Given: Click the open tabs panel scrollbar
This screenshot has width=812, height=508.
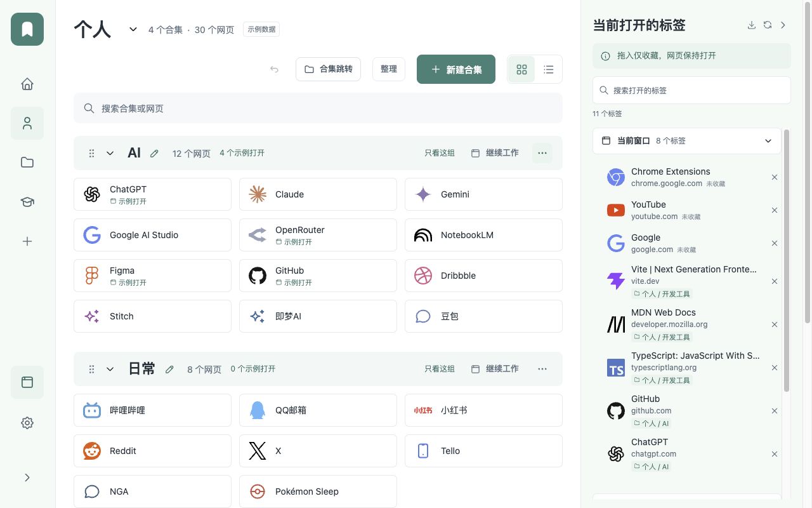Looking at the screenshot, I should 787,260.
